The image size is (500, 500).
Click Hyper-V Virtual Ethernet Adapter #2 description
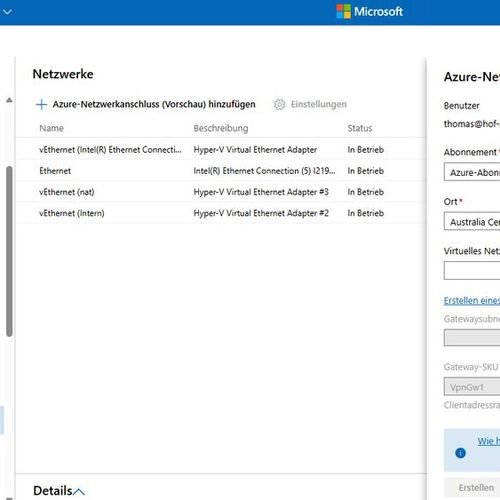[261, 213]
